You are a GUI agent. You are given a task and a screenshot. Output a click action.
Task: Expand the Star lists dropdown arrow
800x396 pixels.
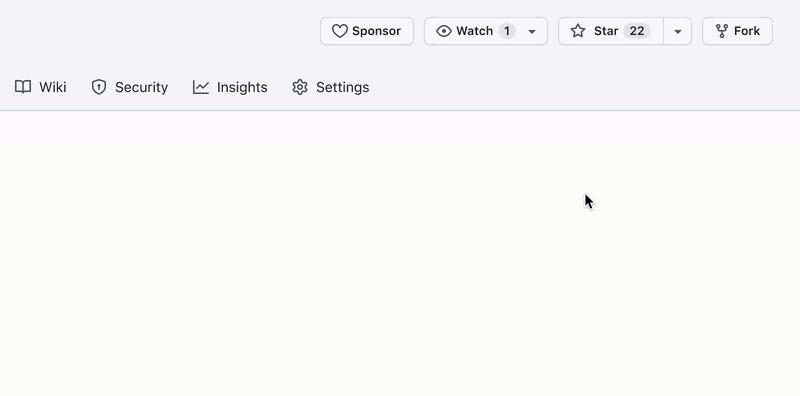click(678, 32)
